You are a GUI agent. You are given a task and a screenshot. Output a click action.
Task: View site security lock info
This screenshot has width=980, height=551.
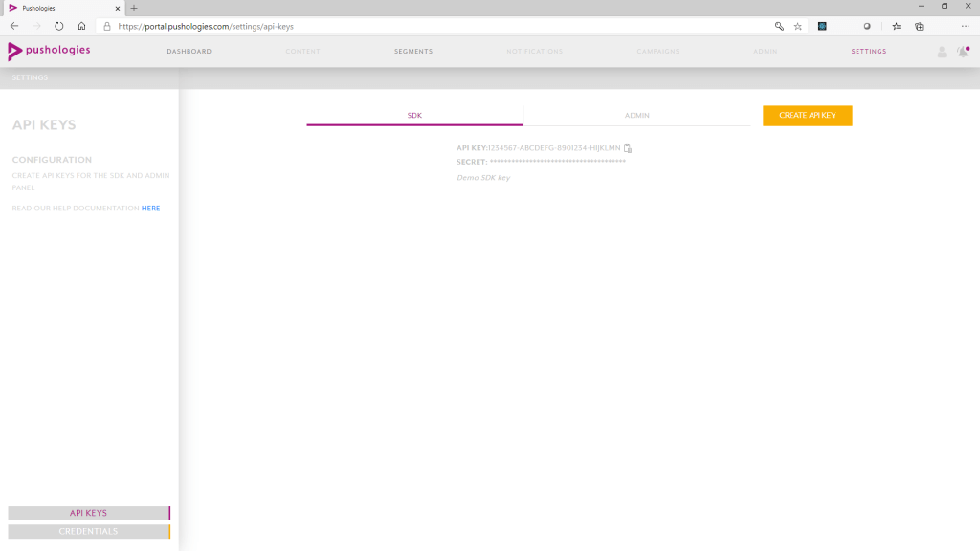[x=107, y=26]
